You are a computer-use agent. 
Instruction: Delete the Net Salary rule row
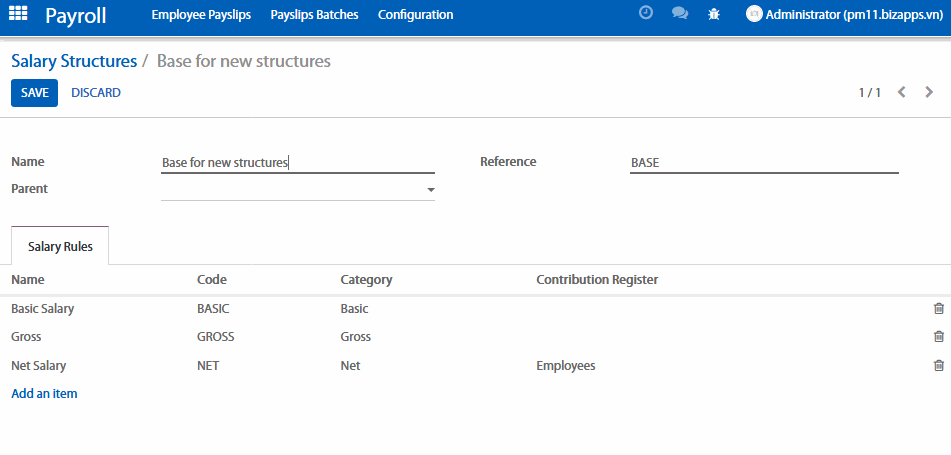(938, 366)
